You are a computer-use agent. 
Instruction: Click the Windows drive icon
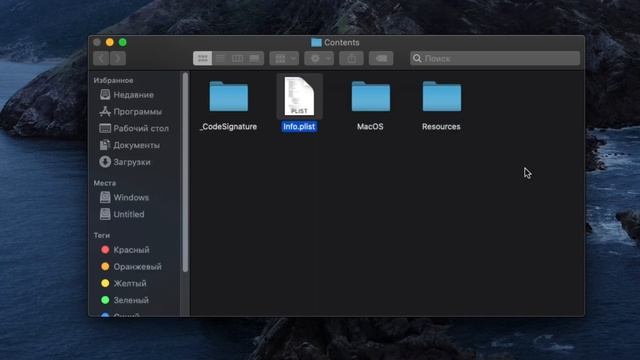105,197
